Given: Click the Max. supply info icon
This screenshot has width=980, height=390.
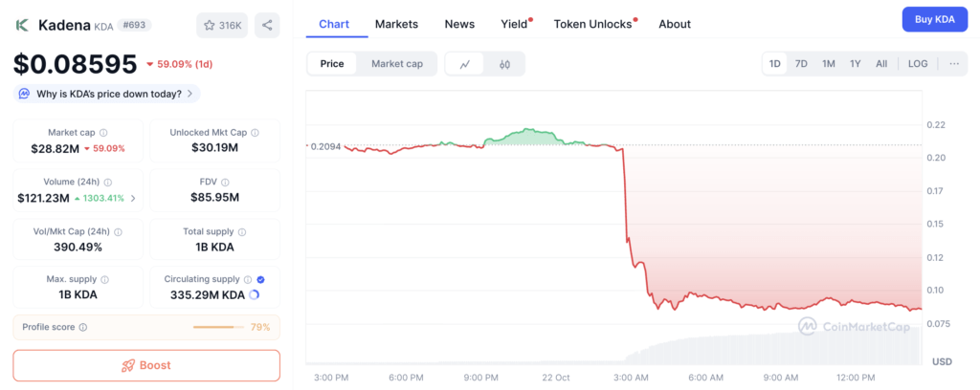Looking at the screenshot, I should pyautogui.click(x=103, y=279).
